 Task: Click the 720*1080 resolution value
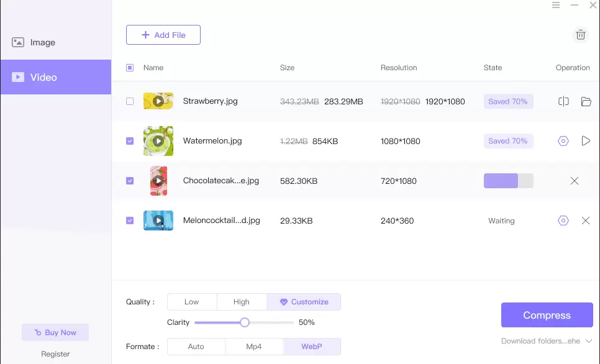(x=398, y=181)
